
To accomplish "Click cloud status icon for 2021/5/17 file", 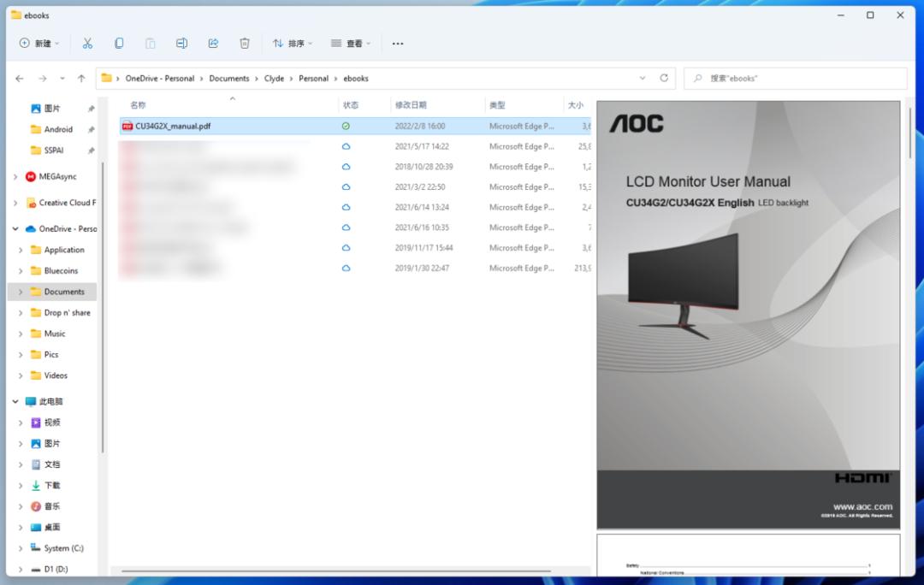I will 346,146.
